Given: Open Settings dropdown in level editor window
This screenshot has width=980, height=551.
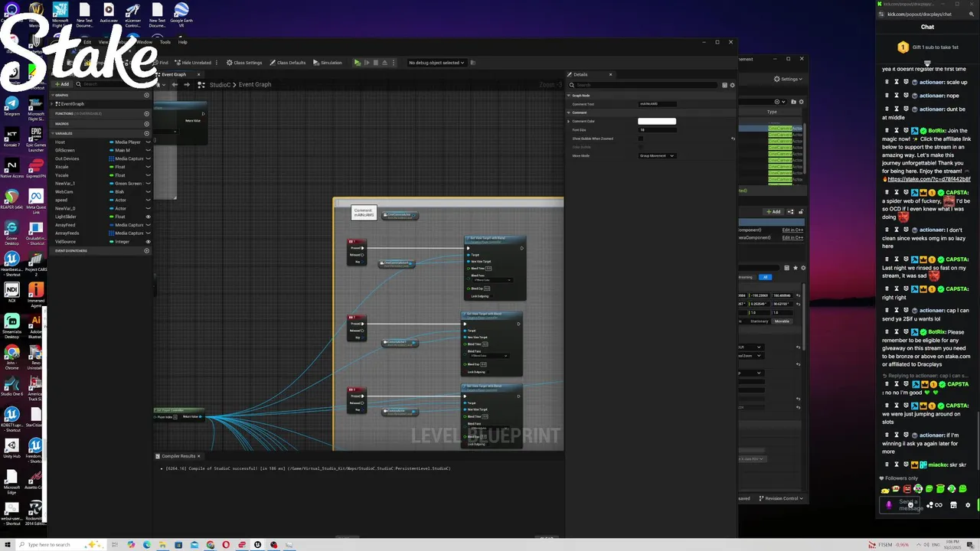Looking at the screenshot, I should [x=788, y=79].
